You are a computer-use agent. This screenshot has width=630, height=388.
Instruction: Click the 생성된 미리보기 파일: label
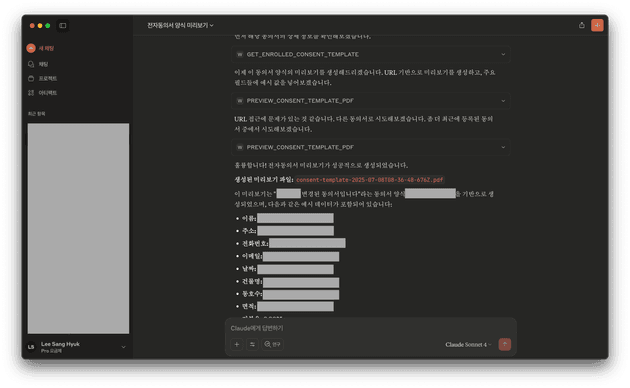[x=264, y=180]
